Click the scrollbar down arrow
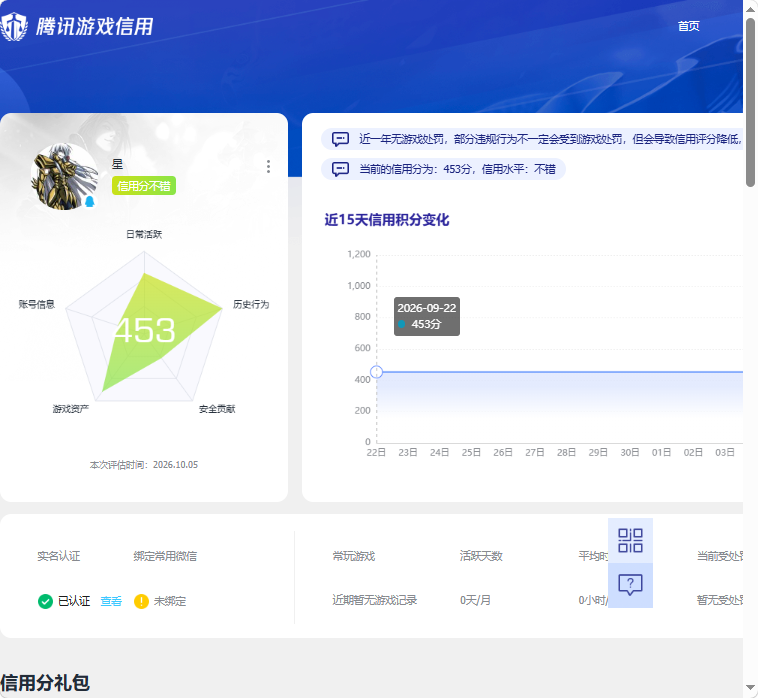Image resolution: width=758 pixels, height=698 pixels. coord(750,687)
